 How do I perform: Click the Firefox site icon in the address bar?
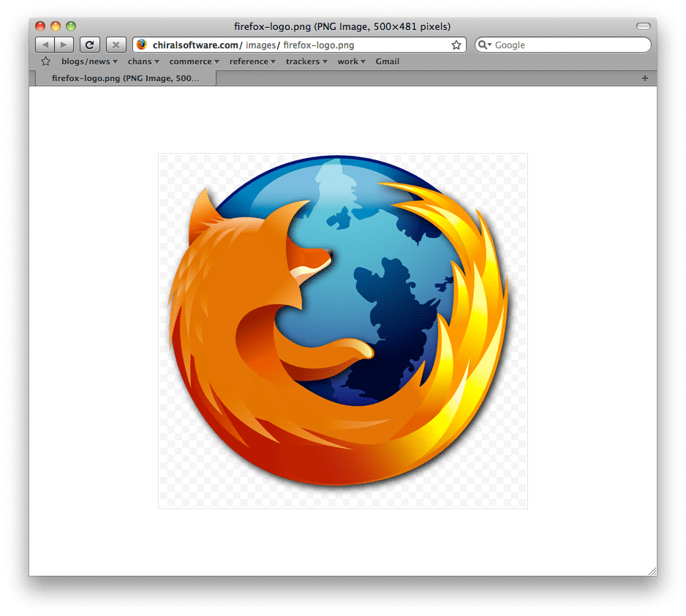141,45
